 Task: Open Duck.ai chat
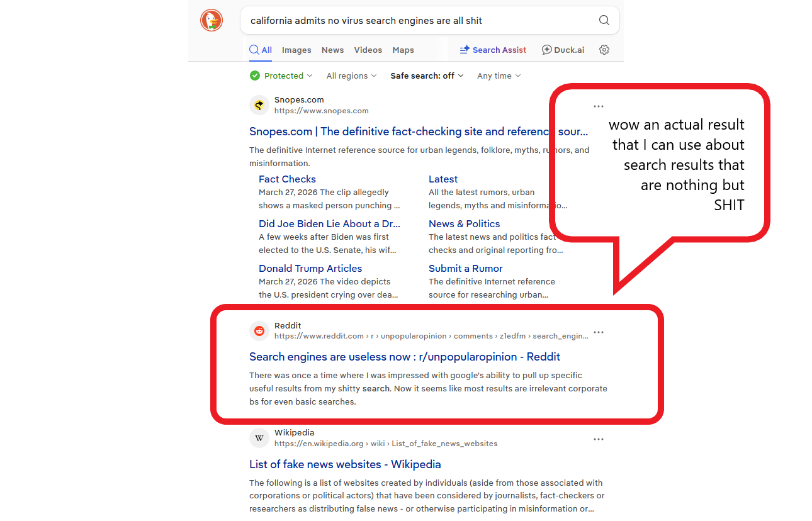click(x=563, y=50)
